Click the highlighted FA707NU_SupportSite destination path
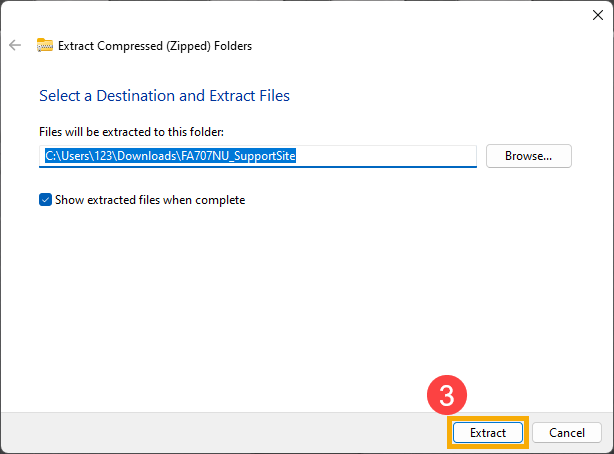This screenshot has width=614, height=454. [170, 156]
